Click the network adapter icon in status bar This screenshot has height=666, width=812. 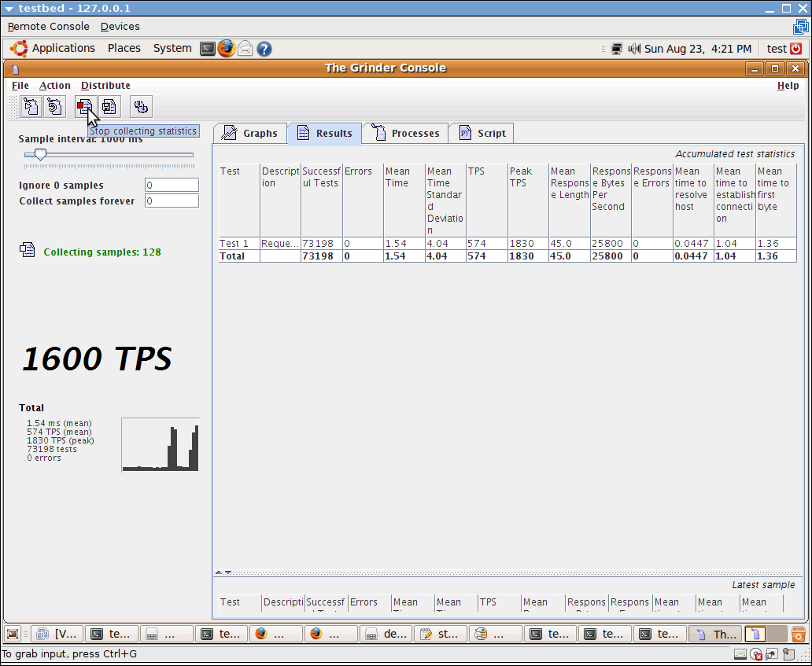click(x=772, y=655)
